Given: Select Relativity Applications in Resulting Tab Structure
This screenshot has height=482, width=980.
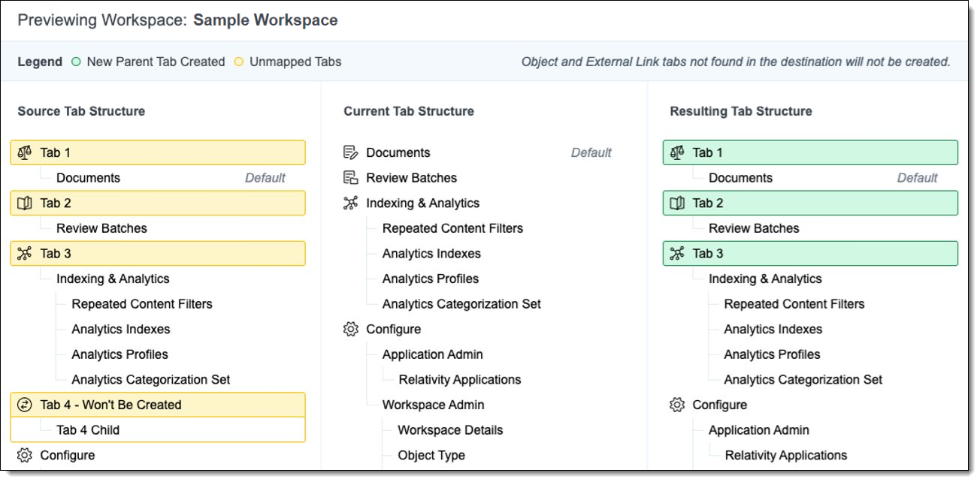Looking at the screenshot, I should [785, 455].
